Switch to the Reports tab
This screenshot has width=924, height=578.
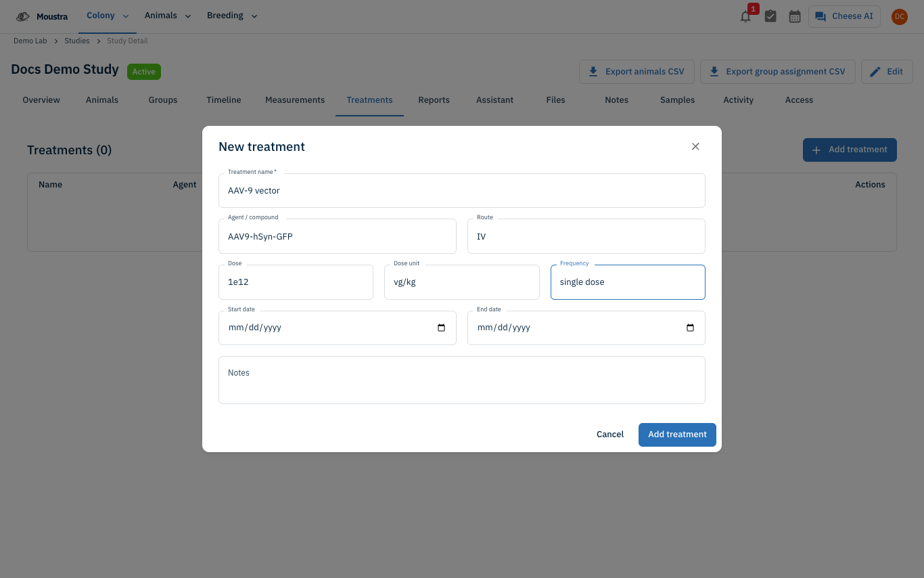point(434,100)
